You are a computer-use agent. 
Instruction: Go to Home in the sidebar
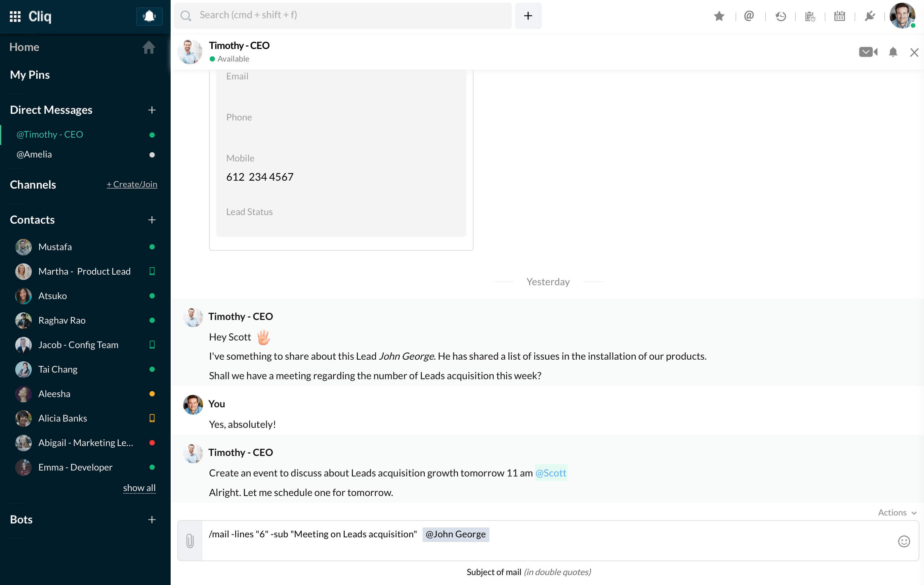[x=24, y=47]
